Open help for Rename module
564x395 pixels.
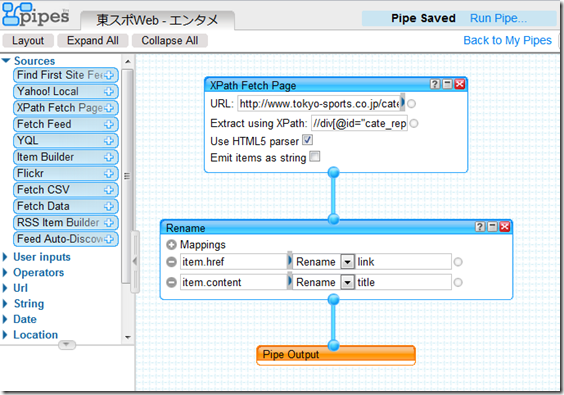coord(480,227)
